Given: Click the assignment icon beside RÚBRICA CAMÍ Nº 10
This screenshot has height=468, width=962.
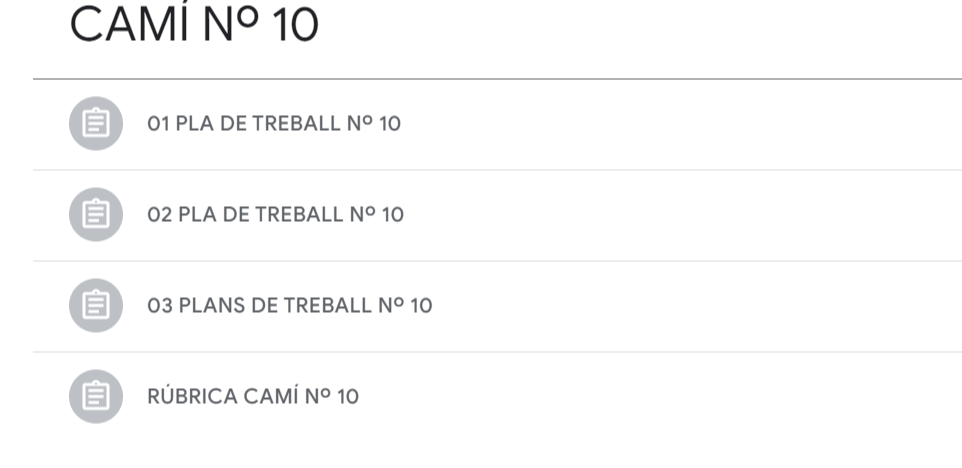Looking at the screenshot, I should (x=96, y=396).
